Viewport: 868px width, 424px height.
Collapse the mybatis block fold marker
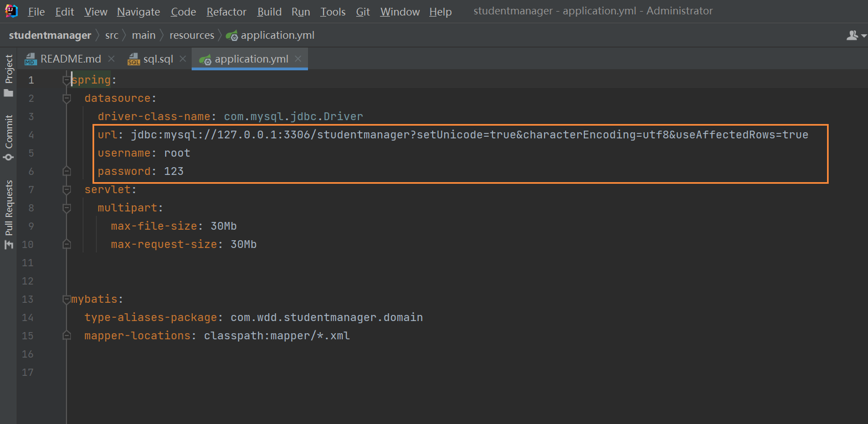click(67, 299)
